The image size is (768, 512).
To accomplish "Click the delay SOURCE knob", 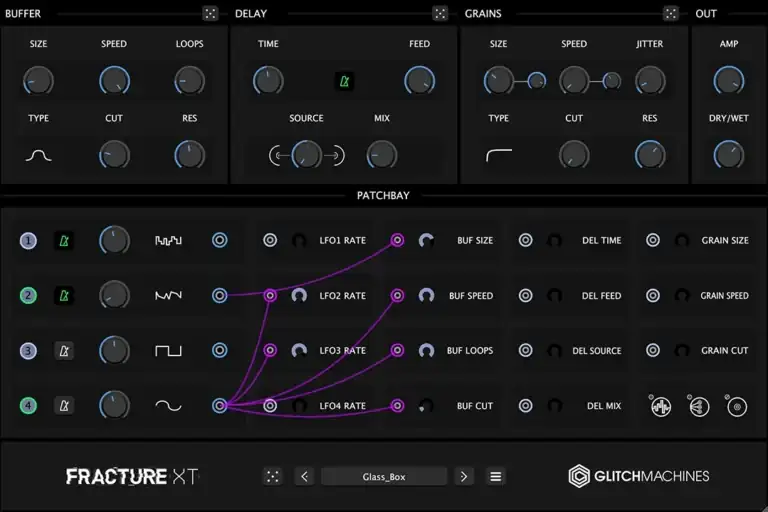I will point(307,155).
